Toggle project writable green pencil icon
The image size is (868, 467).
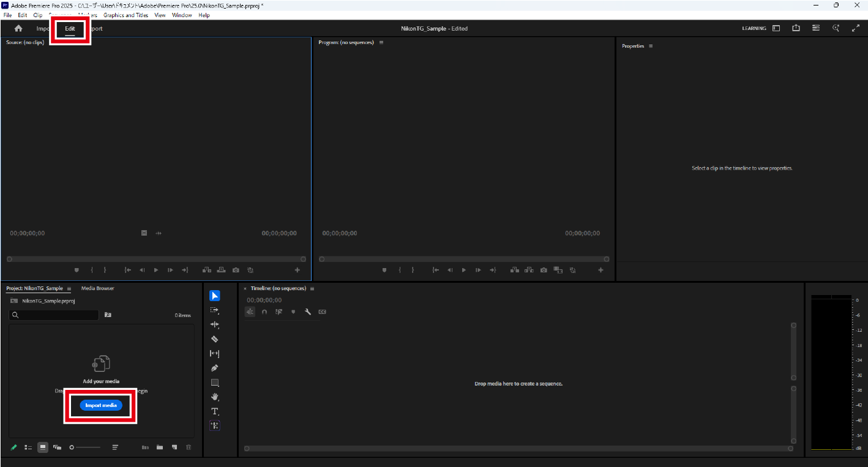pyautogui.click(x=14, y=447)
